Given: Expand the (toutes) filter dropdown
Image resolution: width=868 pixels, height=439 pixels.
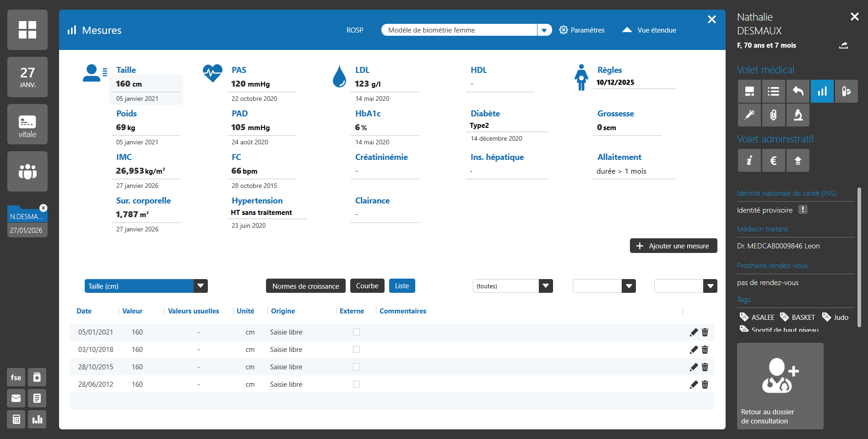Looking at the screenshot, I should click(545, 286).
